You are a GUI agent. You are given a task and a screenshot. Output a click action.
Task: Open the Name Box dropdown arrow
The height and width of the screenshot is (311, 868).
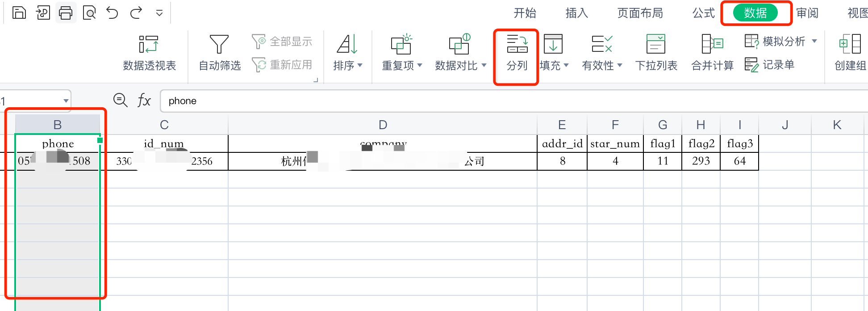[66, 101]
